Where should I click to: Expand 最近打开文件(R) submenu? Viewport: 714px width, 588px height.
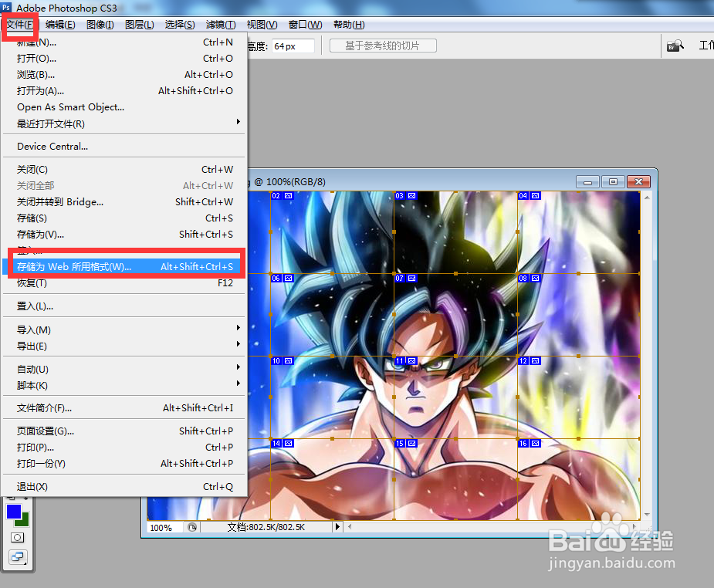124,123
